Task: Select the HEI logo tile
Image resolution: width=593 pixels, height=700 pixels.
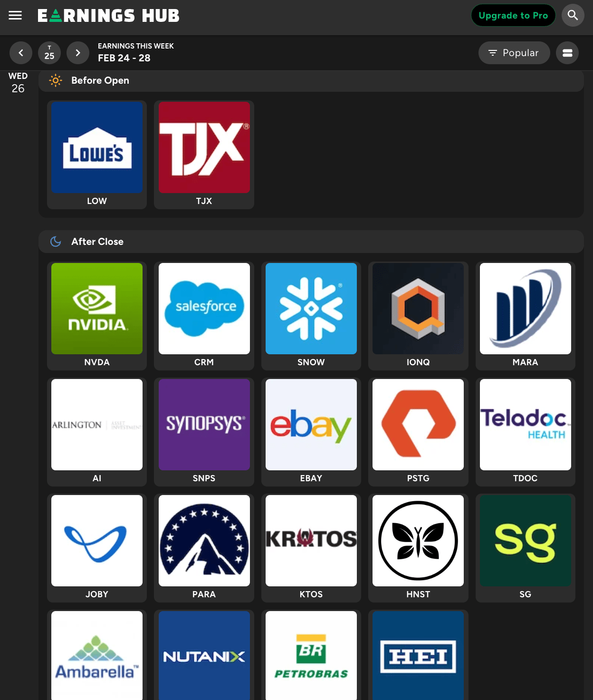Action: pos(418,655)
